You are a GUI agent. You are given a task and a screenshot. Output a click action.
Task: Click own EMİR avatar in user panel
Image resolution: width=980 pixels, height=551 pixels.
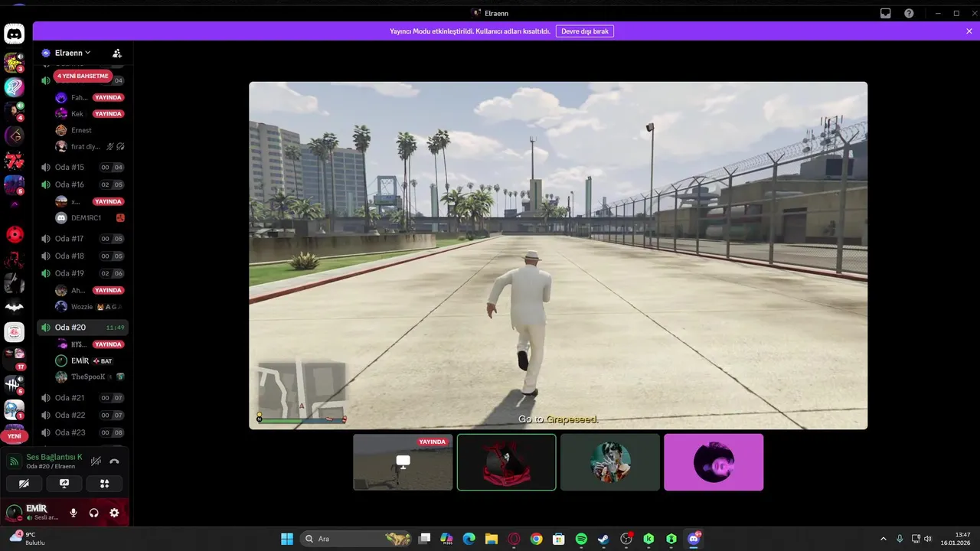click(x=13, y=513)
